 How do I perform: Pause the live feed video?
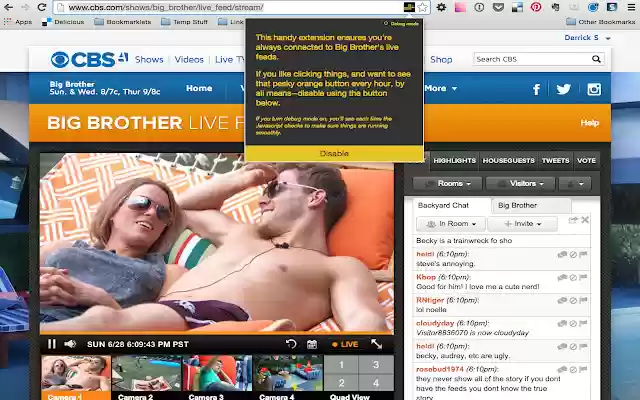[x=51, y=344]
